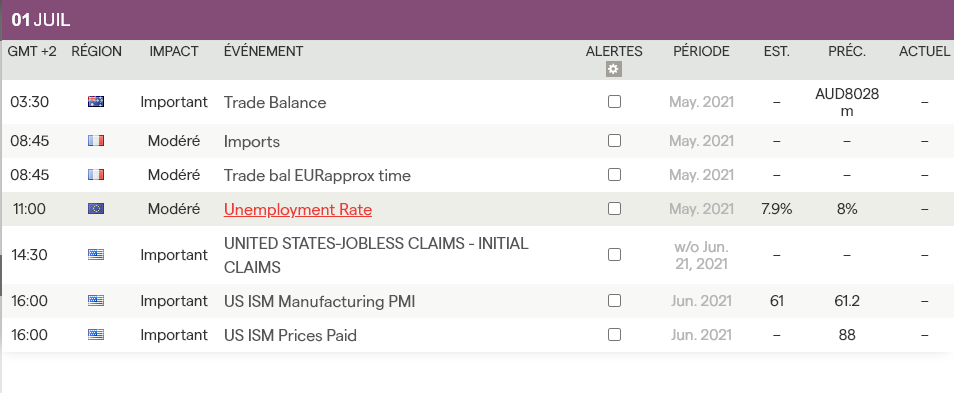Viewport: 954px width, 398px height.
Task: Tick the alert checkbox for Imports
Action: 615,141
